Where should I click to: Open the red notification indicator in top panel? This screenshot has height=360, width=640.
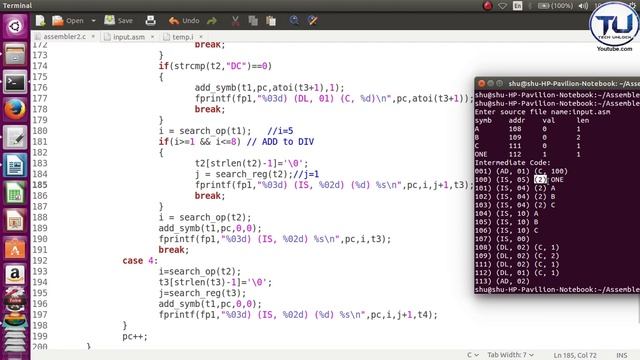tap(487, 6)
